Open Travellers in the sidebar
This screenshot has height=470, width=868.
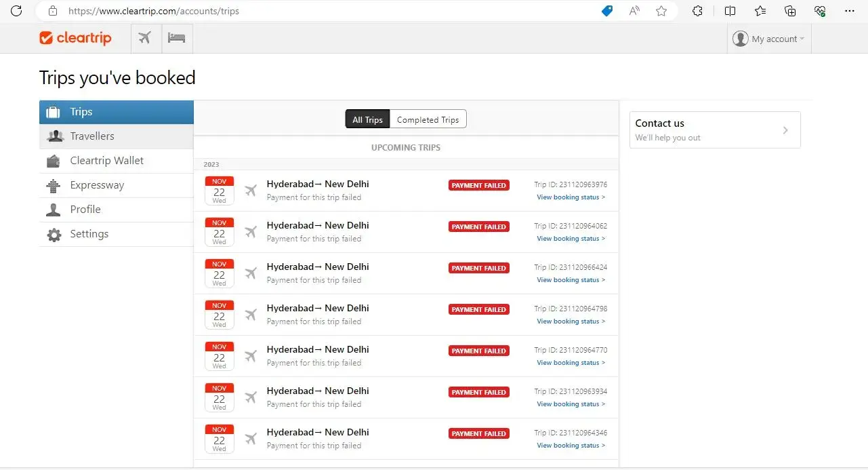pos(92,136)
